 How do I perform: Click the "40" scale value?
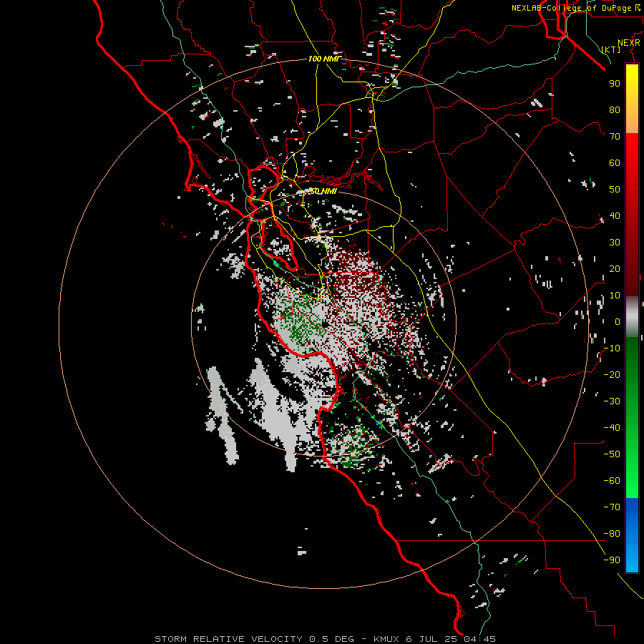coord(615,216)
